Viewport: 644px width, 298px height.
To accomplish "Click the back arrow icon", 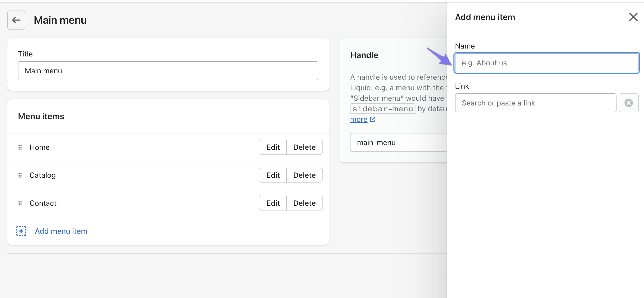I will pyautogui.click(x=16, y=20).
